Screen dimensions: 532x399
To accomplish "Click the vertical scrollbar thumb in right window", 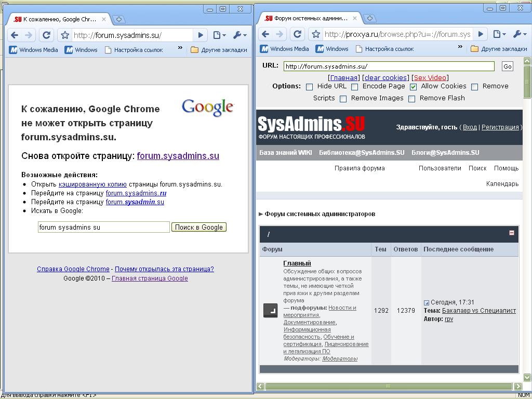I will (527, 82).
